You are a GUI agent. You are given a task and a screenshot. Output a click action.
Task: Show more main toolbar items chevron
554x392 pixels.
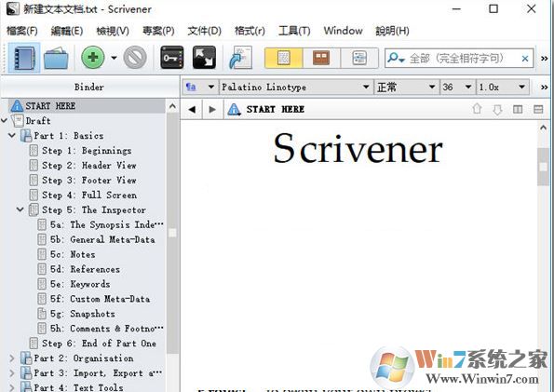click(x=545, y=59)
